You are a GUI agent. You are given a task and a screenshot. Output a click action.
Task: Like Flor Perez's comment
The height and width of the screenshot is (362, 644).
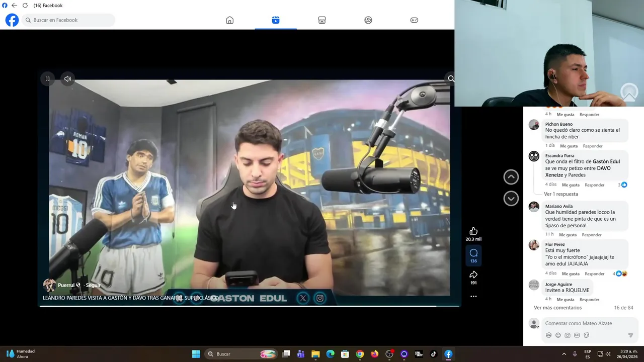click(571, 274)
